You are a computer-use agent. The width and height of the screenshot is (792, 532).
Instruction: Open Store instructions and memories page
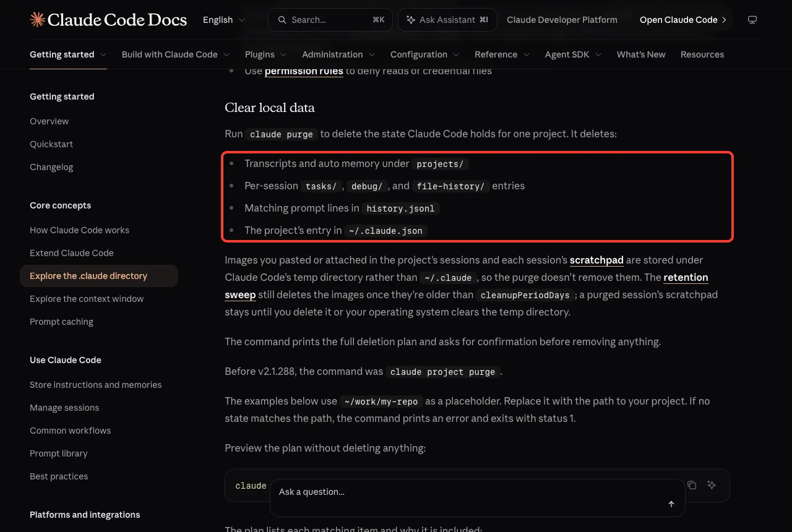pyautogui.click(x=96, y=385)
